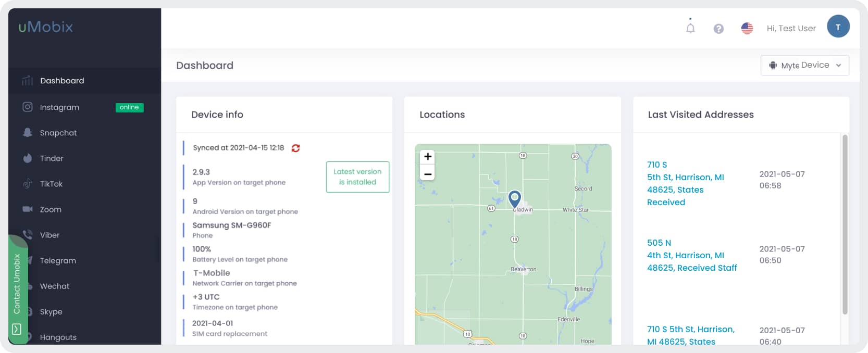Open Zoom in the sidebar menu
This screenshot has width=868, height=353.
point(84,209)
